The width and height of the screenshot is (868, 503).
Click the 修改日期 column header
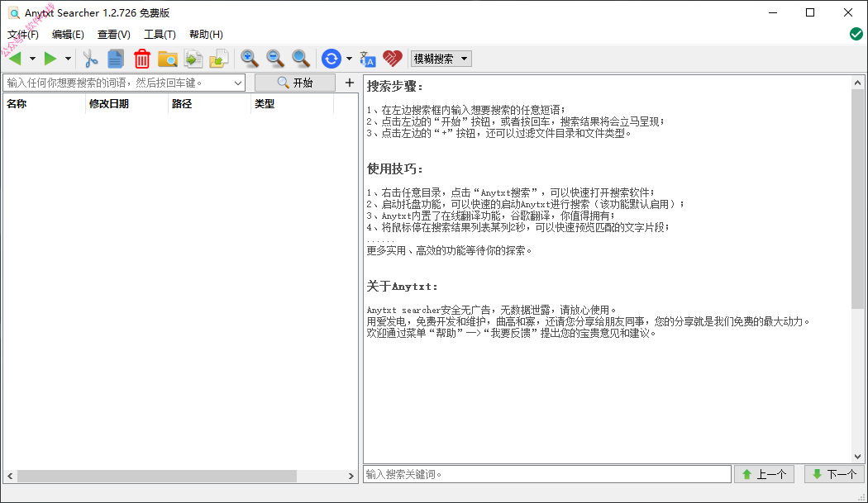pos(127,103)
